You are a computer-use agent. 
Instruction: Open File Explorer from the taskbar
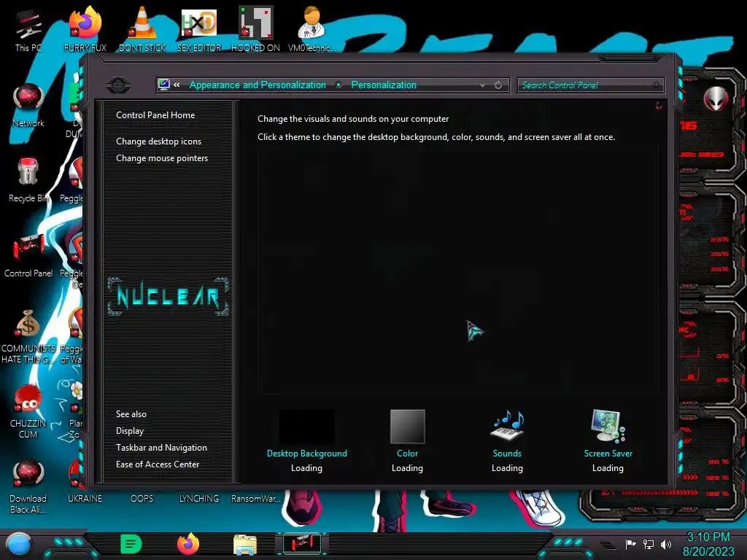click(x=245, y=545)
